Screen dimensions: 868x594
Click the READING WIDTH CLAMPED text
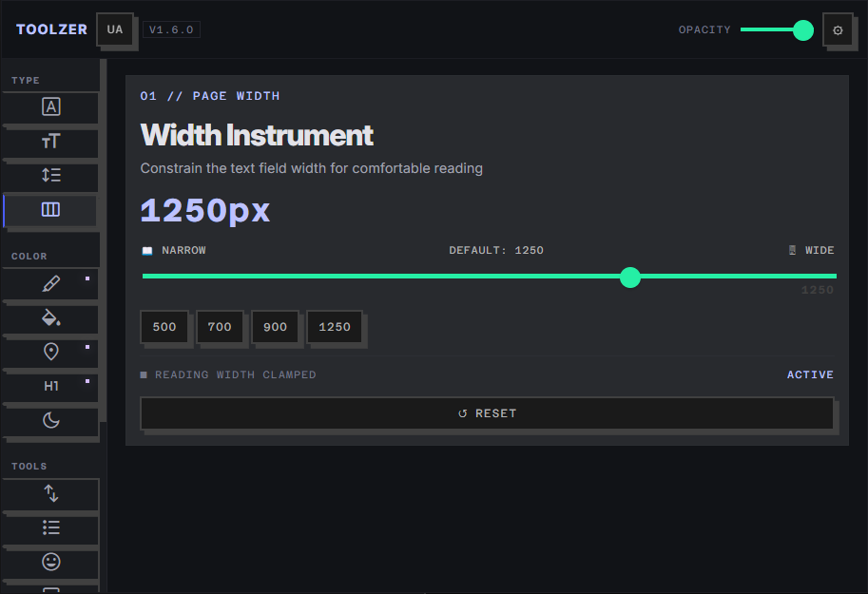235,374
